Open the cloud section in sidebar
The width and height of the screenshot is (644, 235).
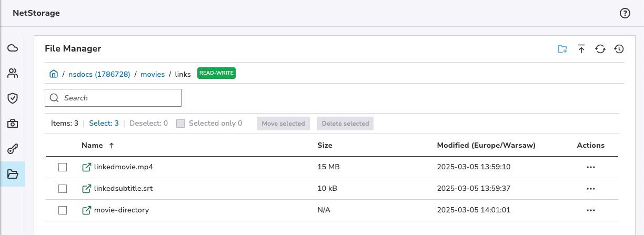(13, 48)
